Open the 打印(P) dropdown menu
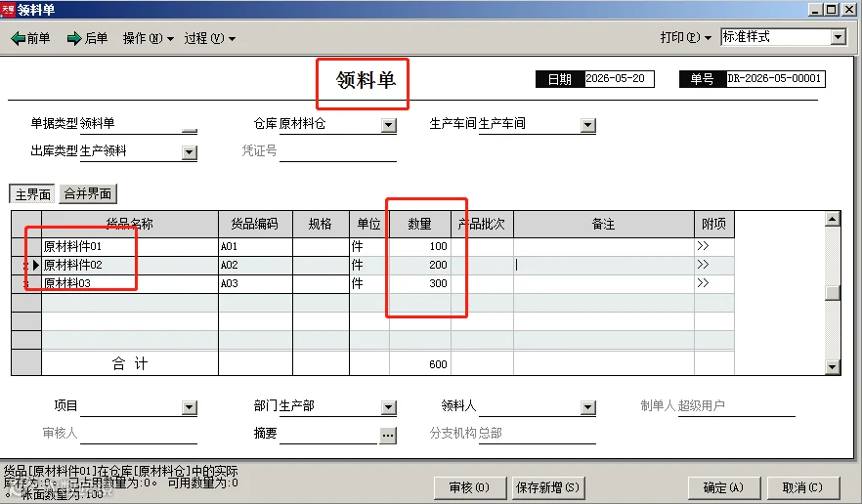The height and width of the screenshot is (504, 862). (685, 37)
